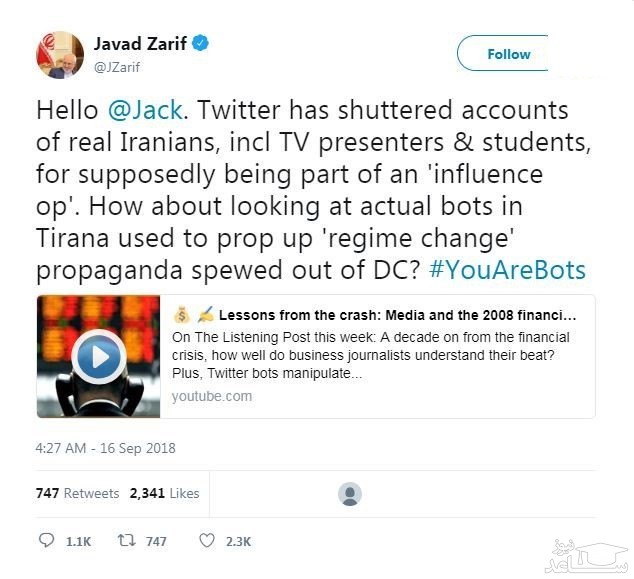Viewport: 634px width, 579px height.
Task: View the 2,341 Likes list
Action: [x=164, y=493]
